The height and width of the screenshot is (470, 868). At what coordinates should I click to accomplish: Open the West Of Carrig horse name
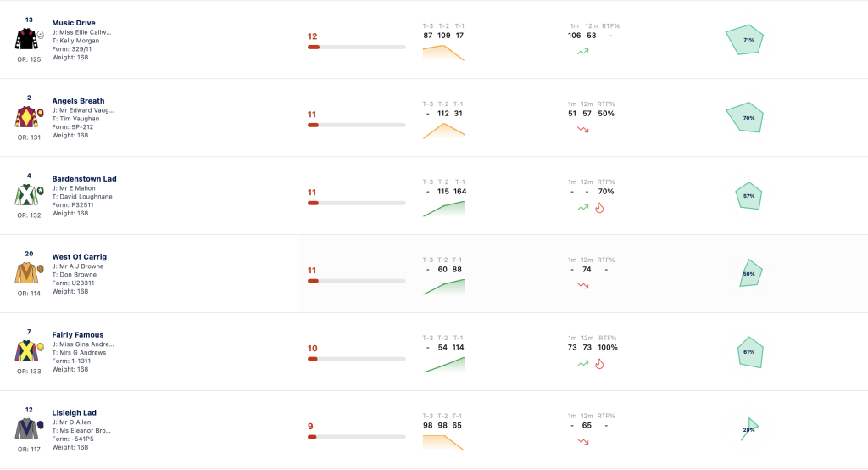pyautogui.click(x=79, y=256)
